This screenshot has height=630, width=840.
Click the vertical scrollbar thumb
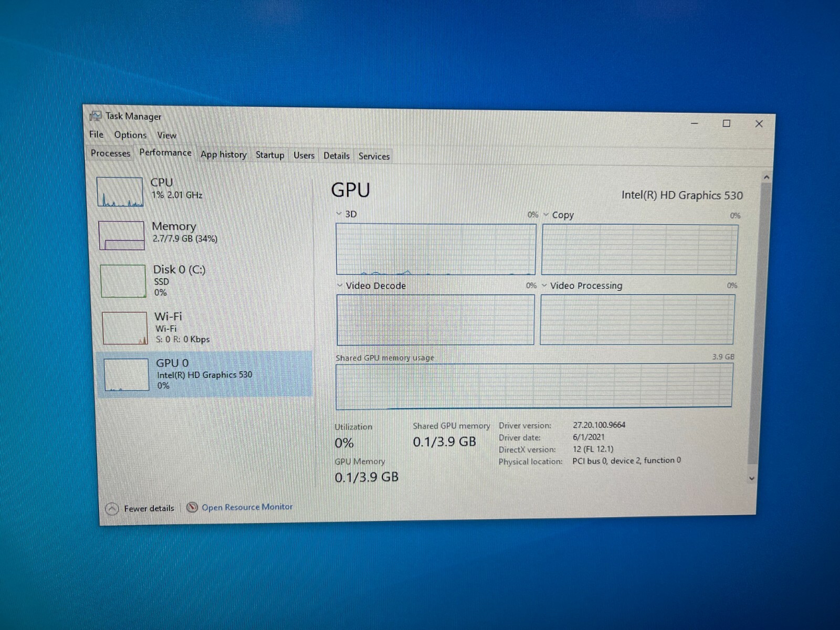tap(760, 323)
